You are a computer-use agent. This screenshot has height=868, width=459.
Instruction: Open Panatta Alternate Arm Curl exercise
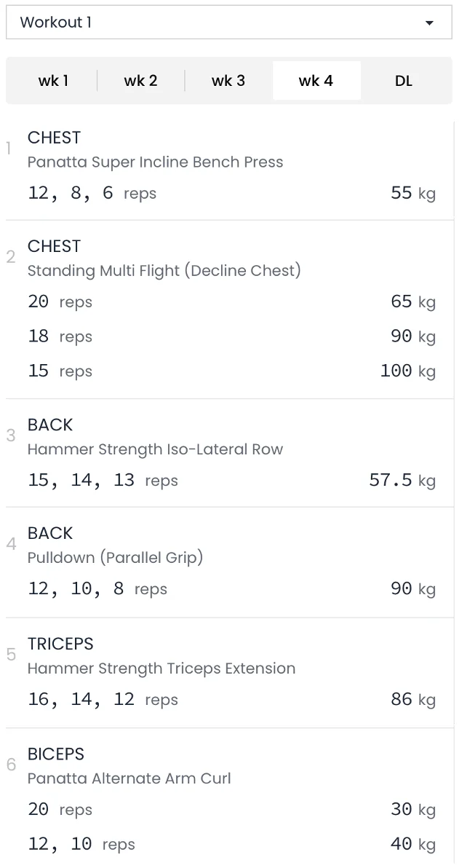(129, 778)
